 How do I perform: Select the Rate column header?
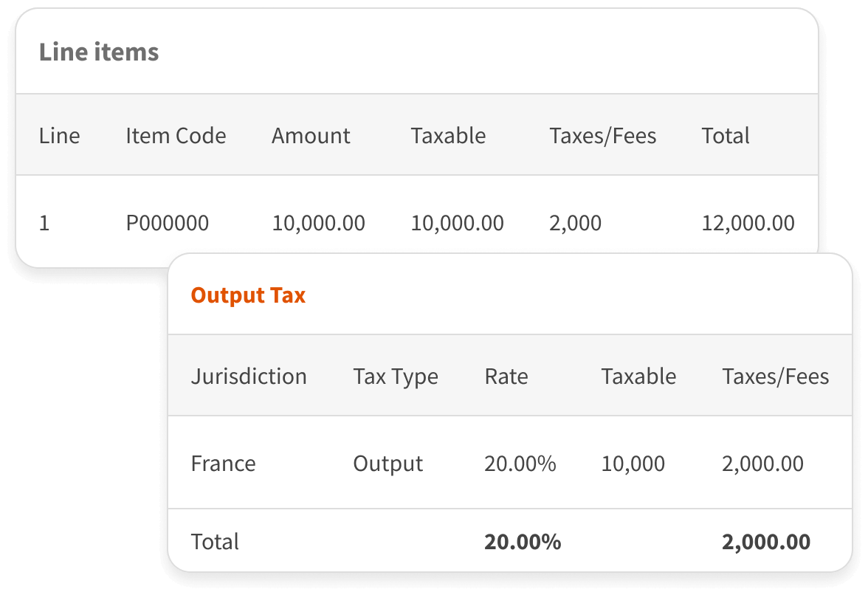pyautogui.click(x=506, y=376)
